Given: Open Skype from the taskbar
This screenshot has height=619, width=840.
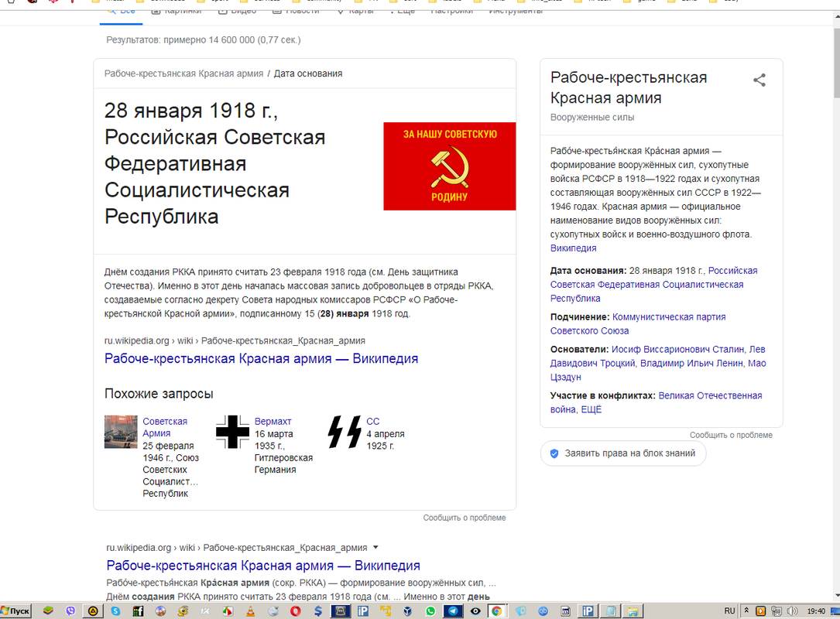Looking at the screenshot, I should coord(115,611).
